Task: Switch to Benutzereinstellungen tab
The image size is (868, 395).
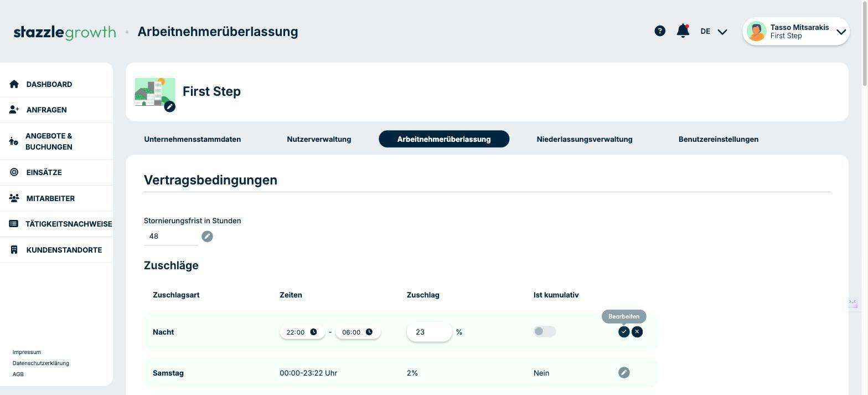Action: pyautogui.click(x=719, y=139)
